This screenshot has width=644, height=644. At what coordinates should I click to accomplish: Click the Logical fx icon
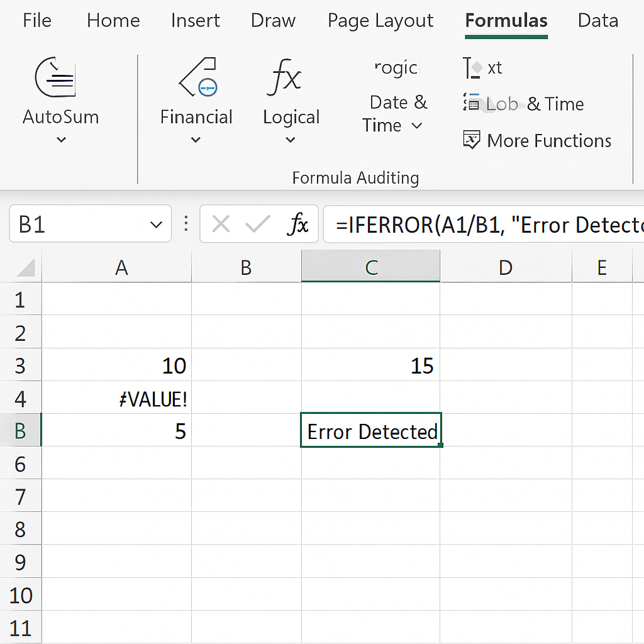[284, 78]
